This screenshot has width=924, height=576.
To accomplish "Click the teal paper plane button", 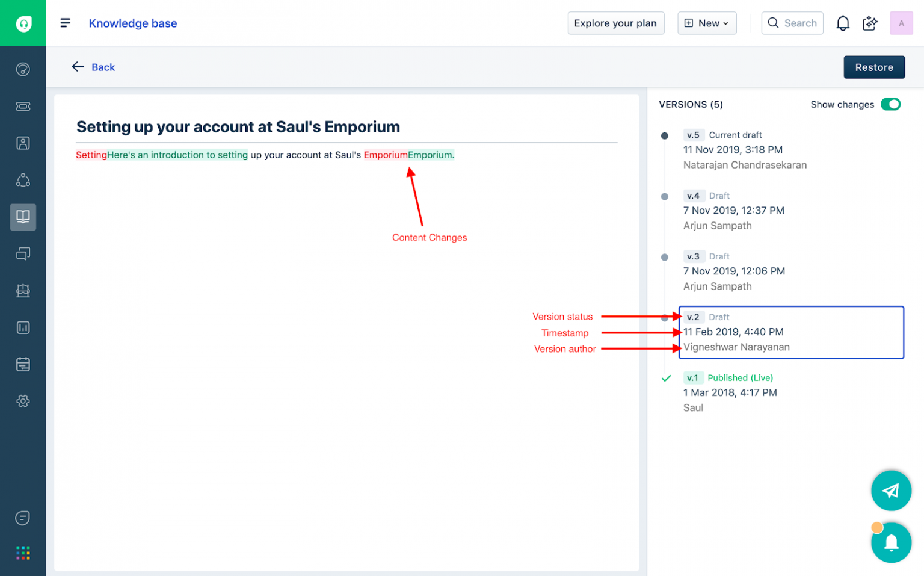I will 892,491.
